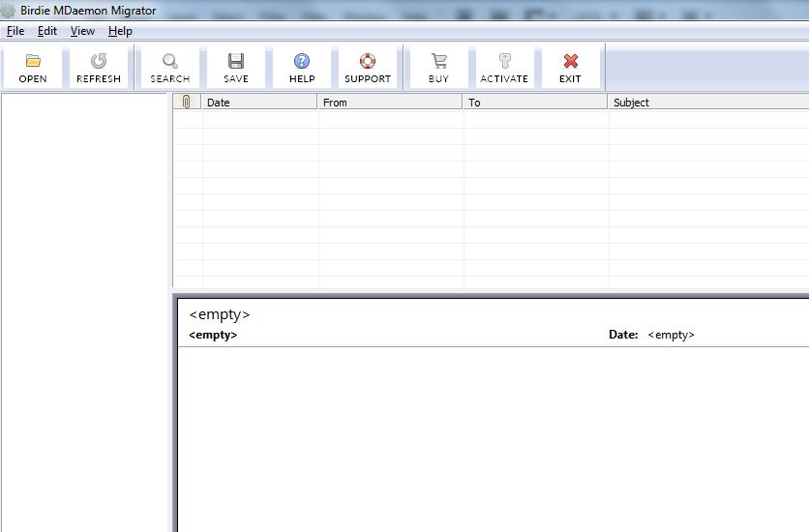Open the File menu
This screenshot has height=532, width=809.
[15, 31]
